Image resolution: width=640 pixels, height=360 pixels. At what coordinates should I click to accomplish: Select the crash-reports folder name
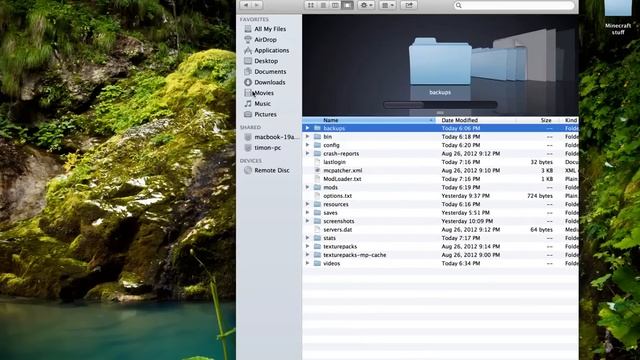coord(341,153)
